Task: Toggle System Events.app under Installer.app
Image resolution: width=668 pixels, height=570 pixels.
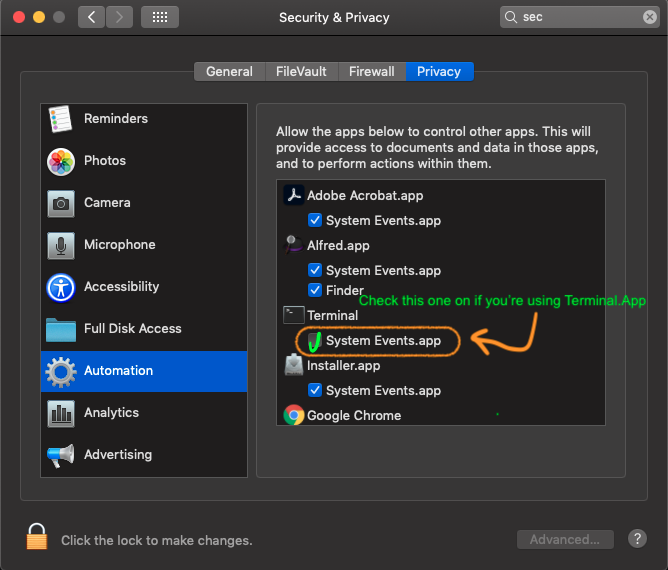Action: coord(315,390)
